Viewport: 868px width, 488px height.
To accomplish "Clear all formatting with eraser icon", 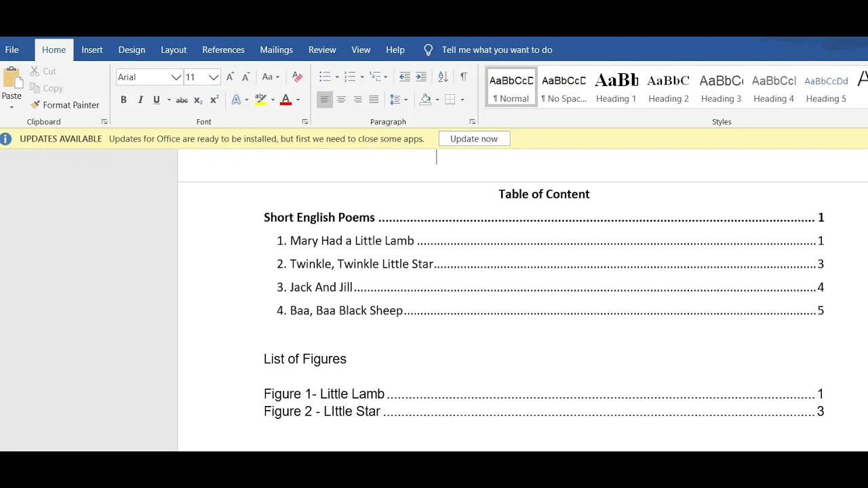I will (297, 77).
